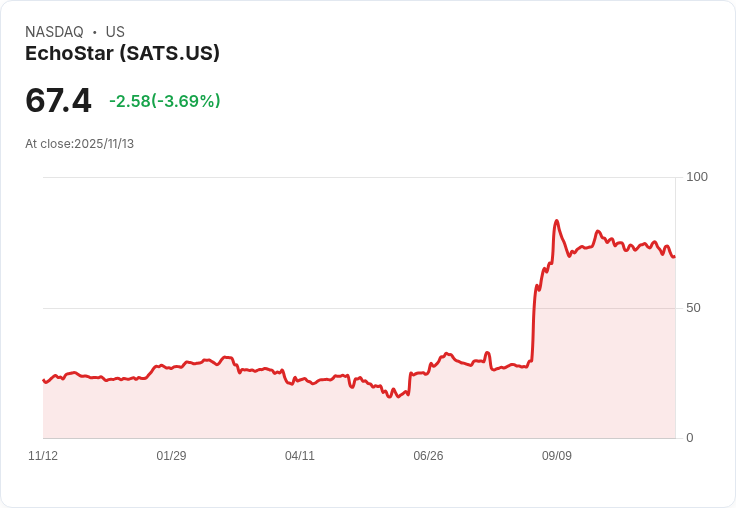Click the NASDAQ exchange label
The image size is (736, 508).
[54, 32]
